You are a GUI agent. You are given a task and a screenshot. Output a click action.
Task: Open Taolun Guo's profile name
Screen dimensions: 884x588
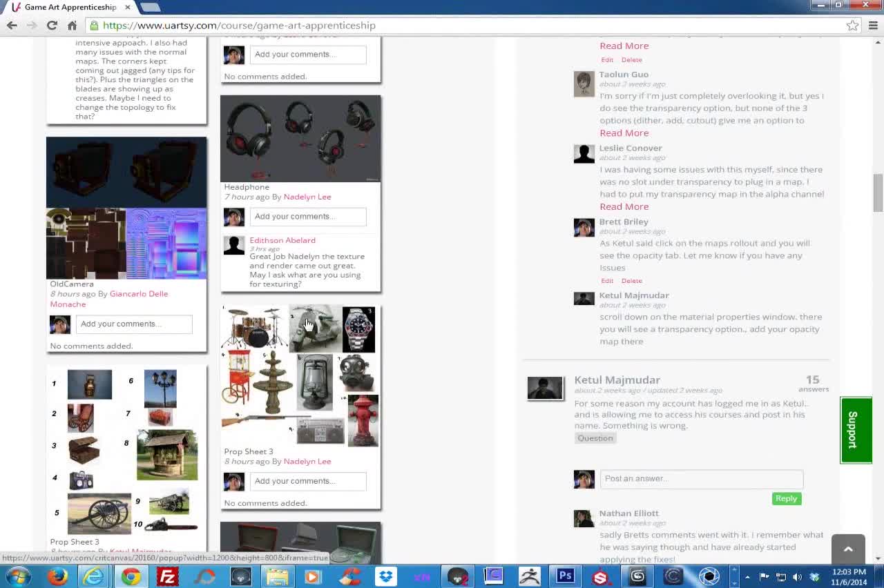624,75
